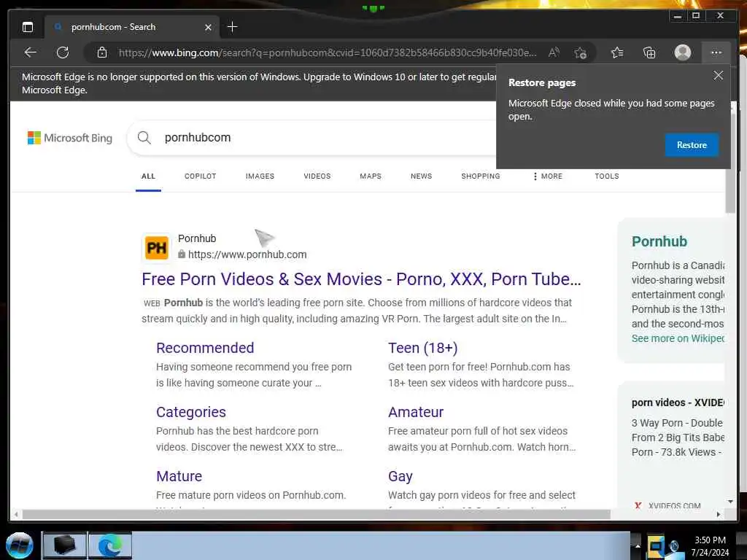The image size is (747, 560).
Task: Open Read aloud icon in address bar
Action: tap(554, 52)
